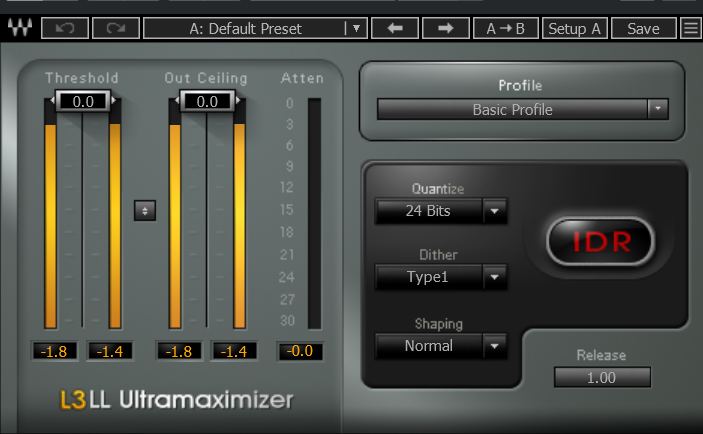
Task: Open the A: Default Preset menu
Action: [255, 28]
